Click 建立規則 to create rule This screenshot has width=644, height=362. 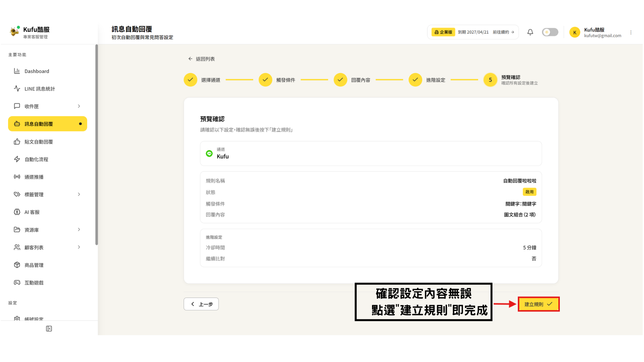[538, 304]
